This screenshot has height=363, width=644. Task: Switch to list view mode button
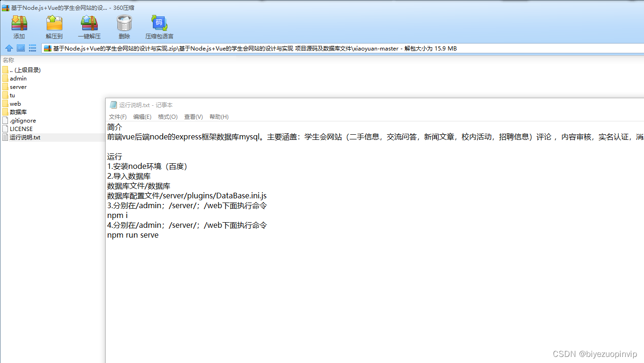[32, 48]
